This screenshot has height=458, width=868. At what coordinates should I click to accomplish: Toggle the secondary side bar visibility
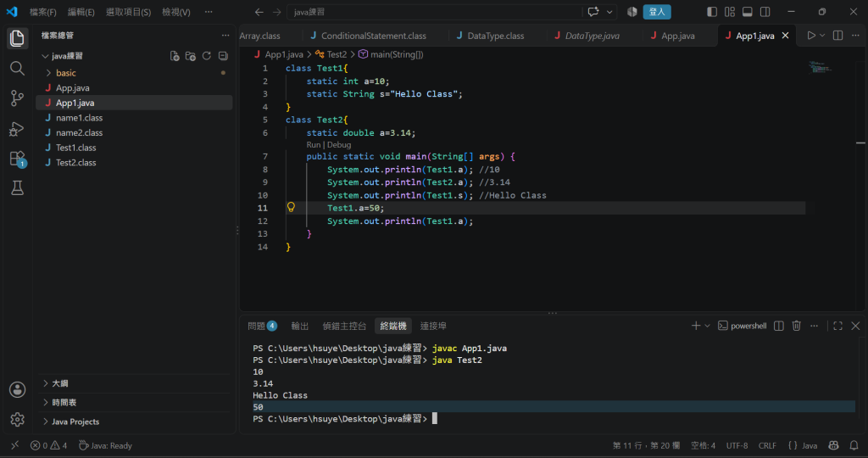point(765,12)
